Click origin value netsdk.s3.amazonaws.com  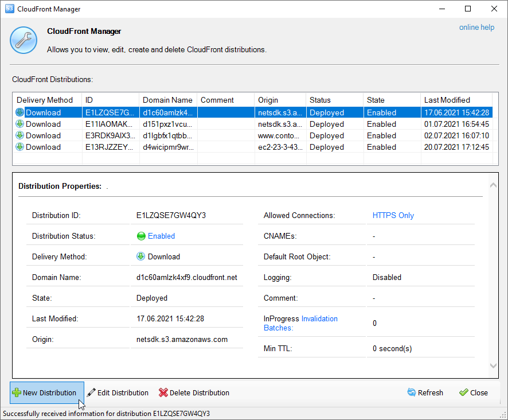(182, 339)
